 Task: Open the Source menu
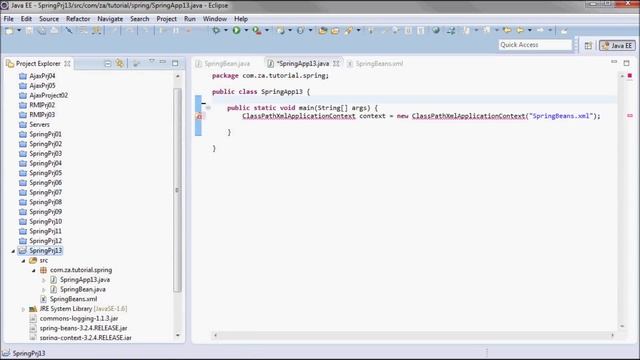[x=49, y=19]
